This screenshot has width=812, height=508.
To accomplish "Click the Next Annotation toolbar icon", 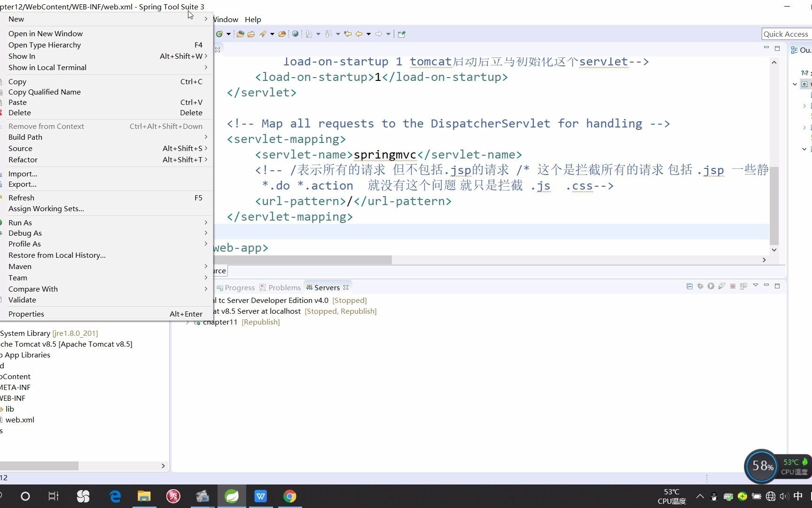I will point(309,34).
